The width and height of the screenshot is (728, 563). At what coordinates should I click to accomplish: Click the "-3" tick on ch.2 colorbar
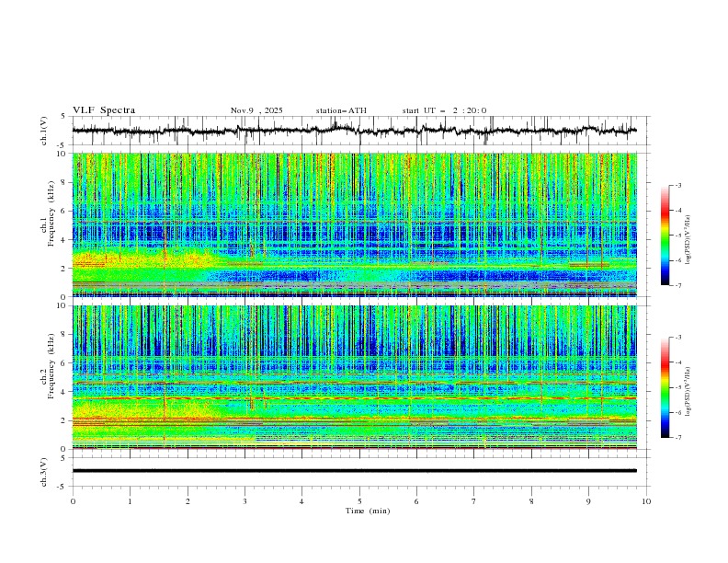(x=678, y=338)
